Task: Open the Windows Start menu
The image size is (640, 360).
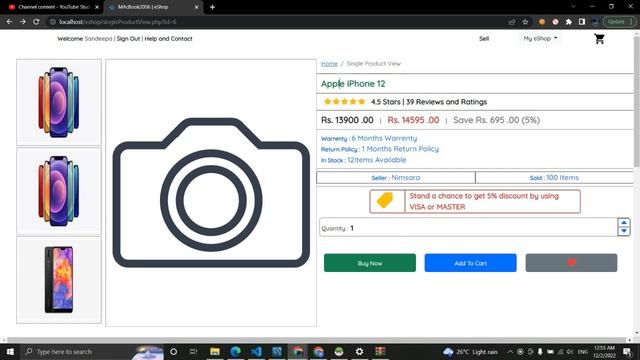Action: [10, 351]
